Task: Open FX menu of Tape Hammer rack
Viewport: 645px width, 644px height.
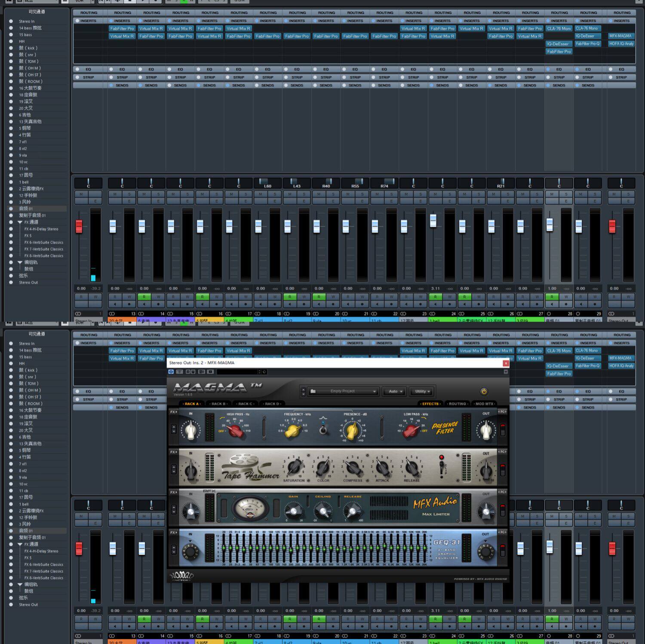Action: [173, 452]
